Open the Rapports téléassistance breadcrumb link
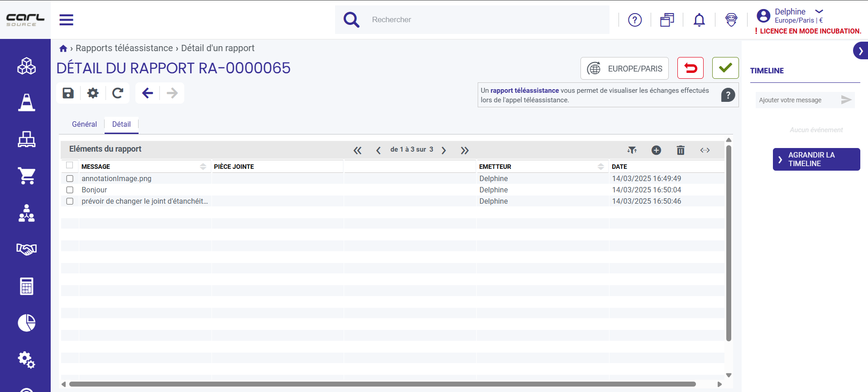 tap(124, 48)
